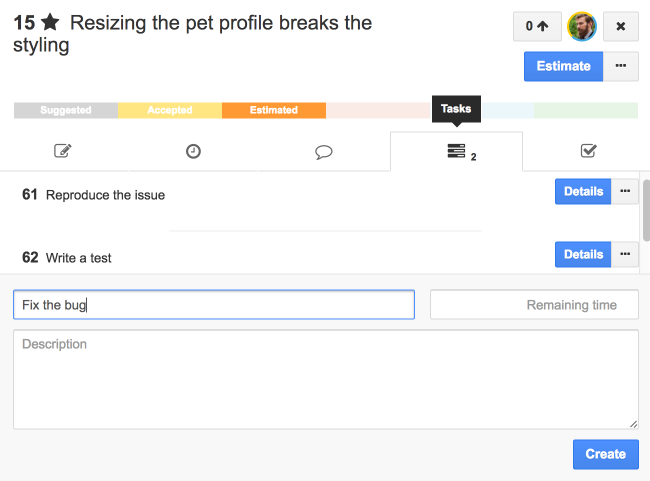This screenshot has width=650, height=481.
Task: Open Details for Reproduce the issue
Action: tap(583, 191)
